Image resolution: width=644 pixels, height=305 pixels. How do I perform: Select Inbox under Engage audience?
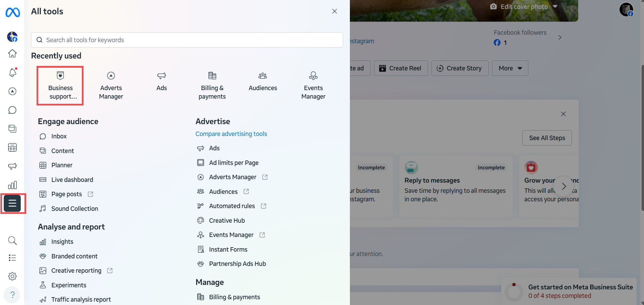(x=59, y=136)
